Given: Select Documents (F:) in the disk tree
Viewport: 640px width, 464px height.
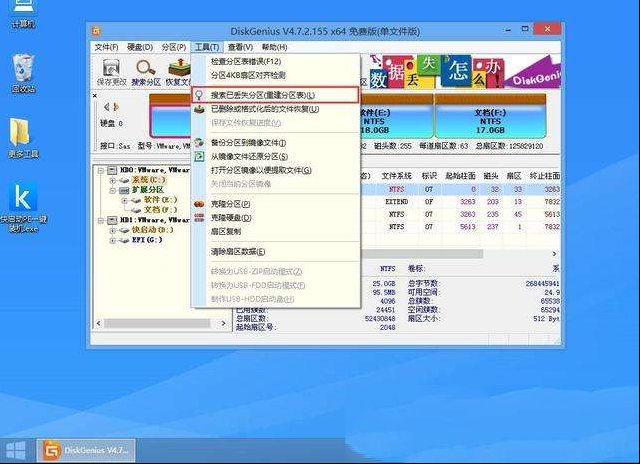Looking at the screenshot, I should [160, 210].
